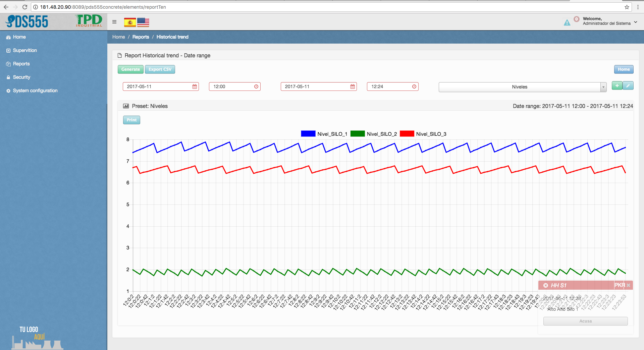
Task: Click the blue Home button on the right
Action: [x=624, y=69]
